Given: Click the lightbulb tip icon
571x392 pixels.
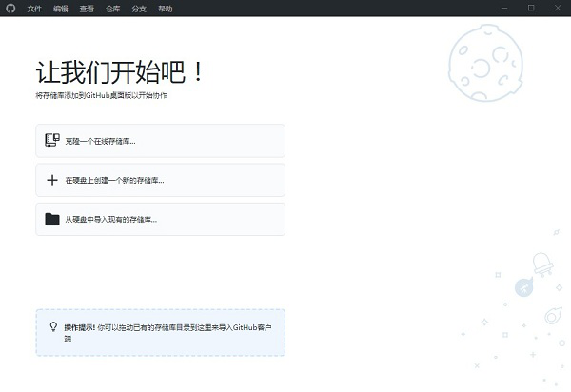Looking at the screenshot, I should tap(53, 327).
